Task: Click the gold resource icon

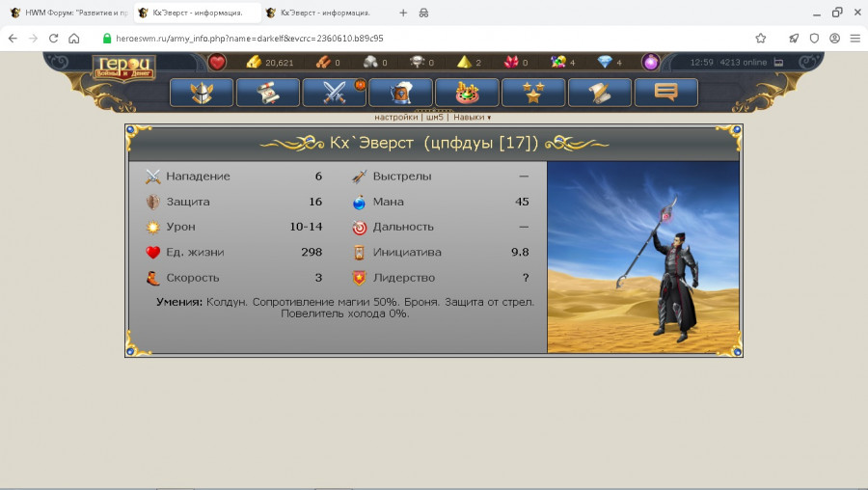Action: (254, 62)
